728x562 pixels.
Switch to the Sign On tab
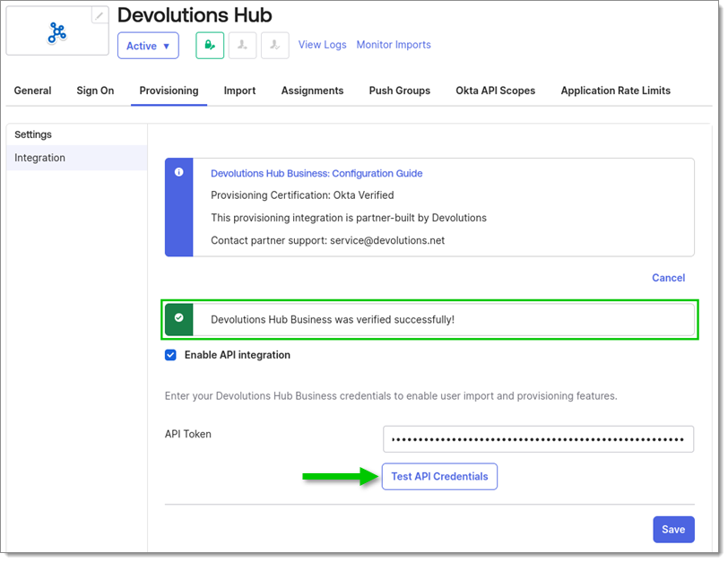95,91
